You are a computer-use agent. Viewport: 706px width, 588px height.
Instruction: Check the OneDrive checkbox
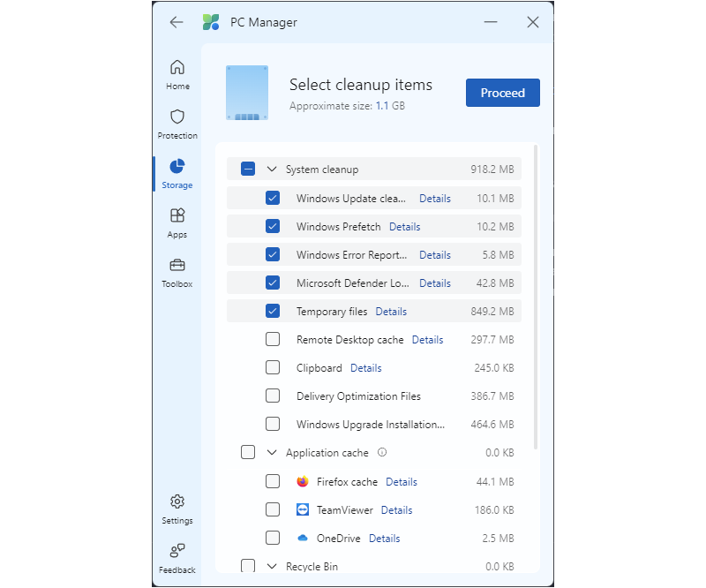[273, 538]
